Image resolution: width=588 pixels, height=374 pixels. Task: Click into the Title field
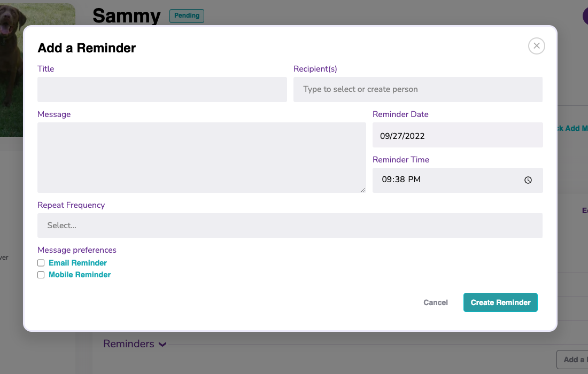pos(162,89)
